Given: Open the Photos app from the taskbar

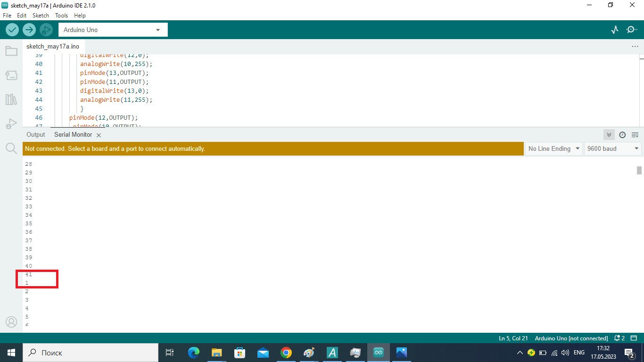Looking at the screenshot, I should pyautogui.click(x=402, y=353).
